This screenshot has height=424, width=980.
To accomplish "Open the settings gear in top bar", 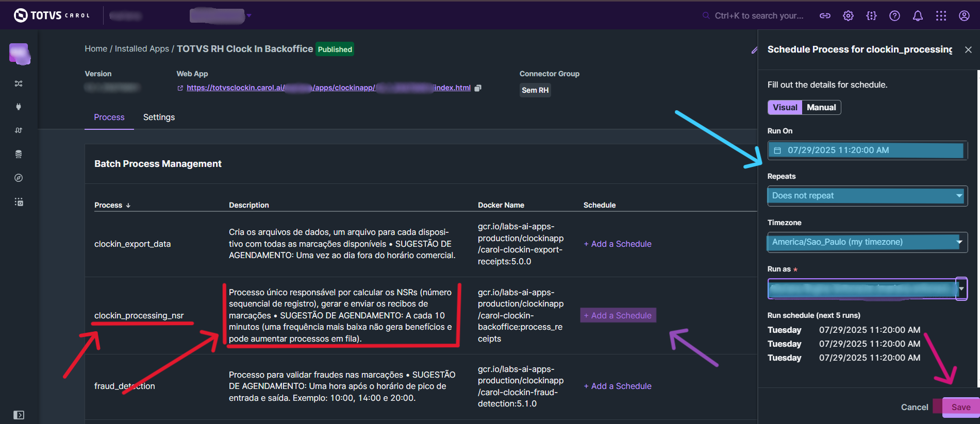I will point(848,16).
